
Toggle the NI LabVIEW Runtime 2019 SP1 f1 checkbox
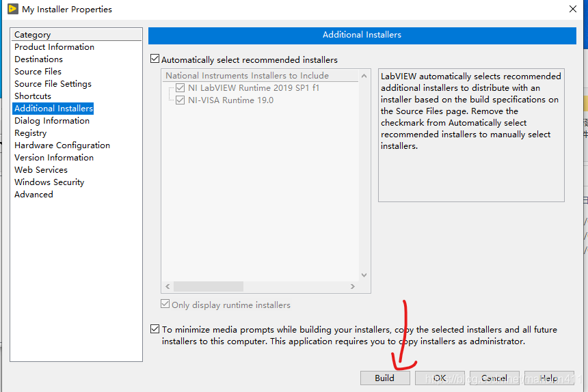tap(180, 88)
